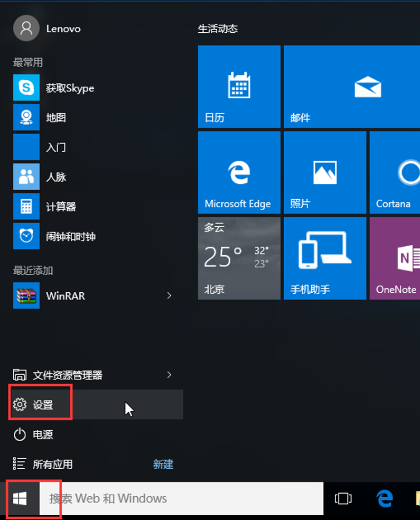420x520 pixels.
Task: Click the Microsoft Edge tile
Action: click(x=239, y=172)
